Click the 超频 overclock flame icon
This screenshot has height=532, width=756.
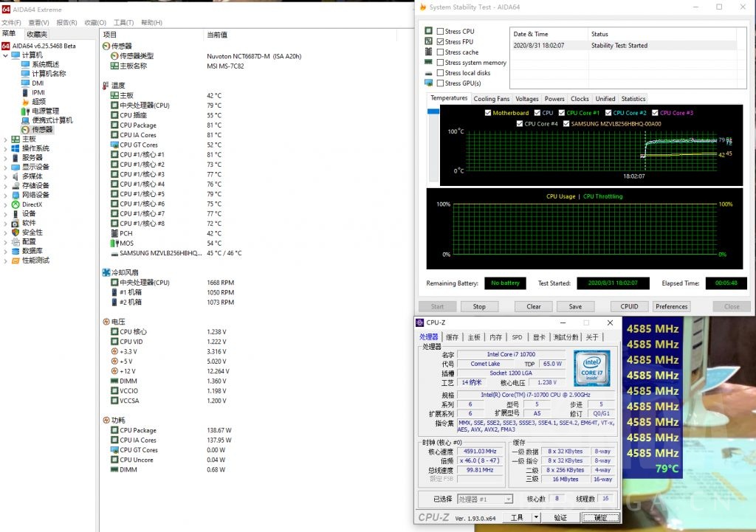pos(25,102)
